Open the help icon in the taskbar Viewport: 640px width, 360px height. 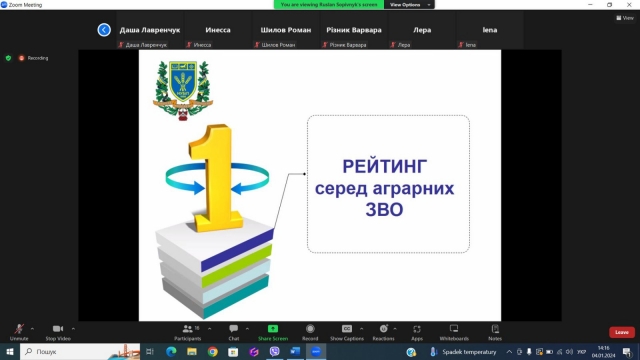click(411, 351)
